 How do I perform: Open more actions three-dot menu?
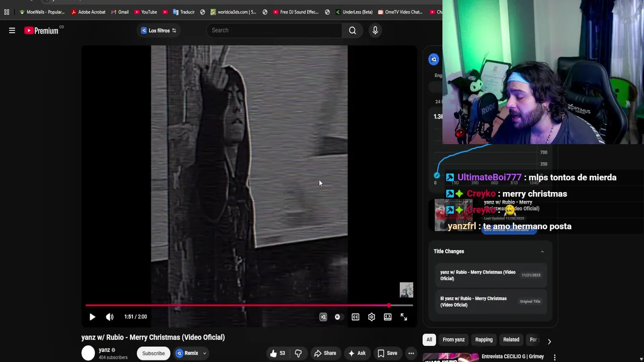tap(411, 353)
